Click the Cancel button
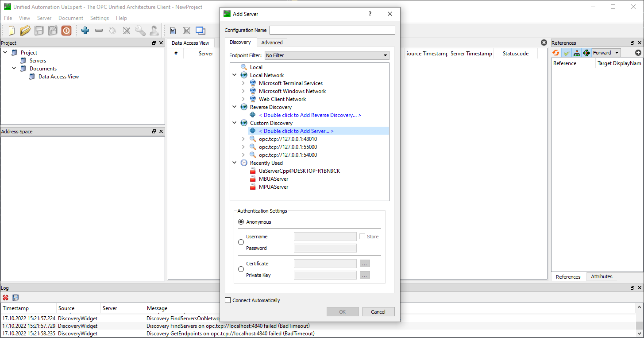644x338 pixels. (378, 312)
